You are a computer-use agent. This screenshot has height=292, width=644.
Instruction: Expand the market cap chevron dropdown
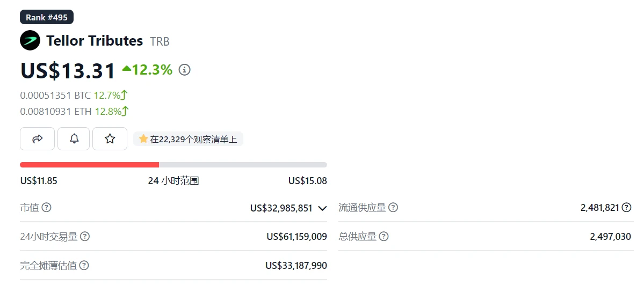pyautogui.click(x=322, y=208)
